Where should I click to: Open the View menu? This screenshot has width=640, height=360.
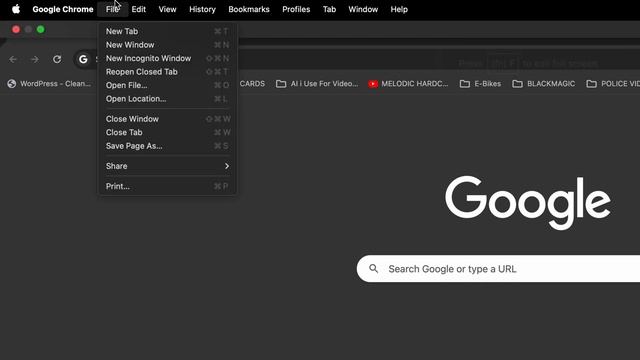(167, 9)
